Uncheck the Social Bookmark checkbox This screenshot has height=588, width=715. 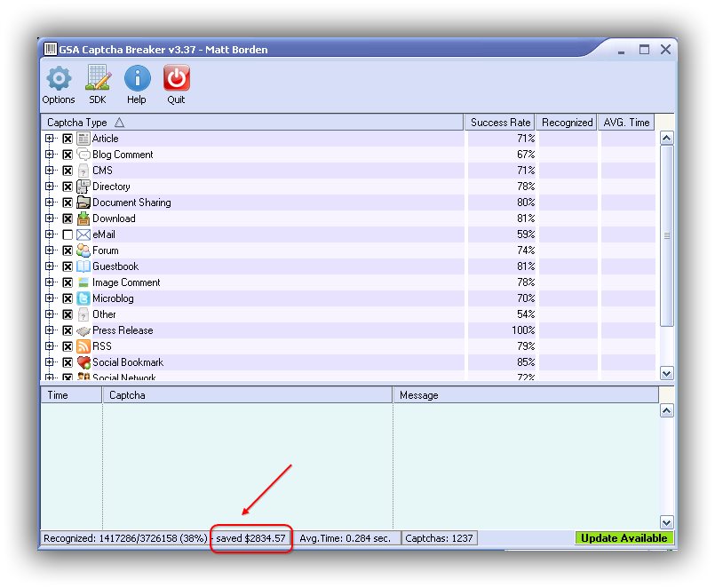(68, 362)
